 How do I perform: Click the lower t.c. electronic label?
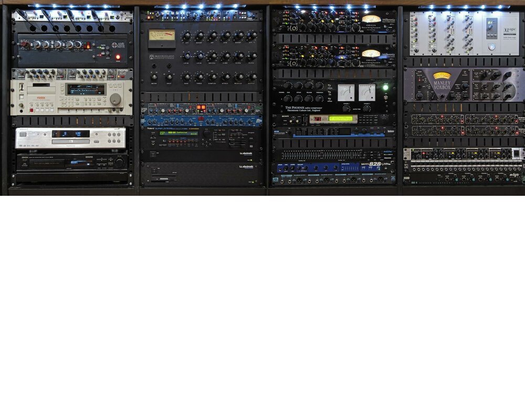246,166
